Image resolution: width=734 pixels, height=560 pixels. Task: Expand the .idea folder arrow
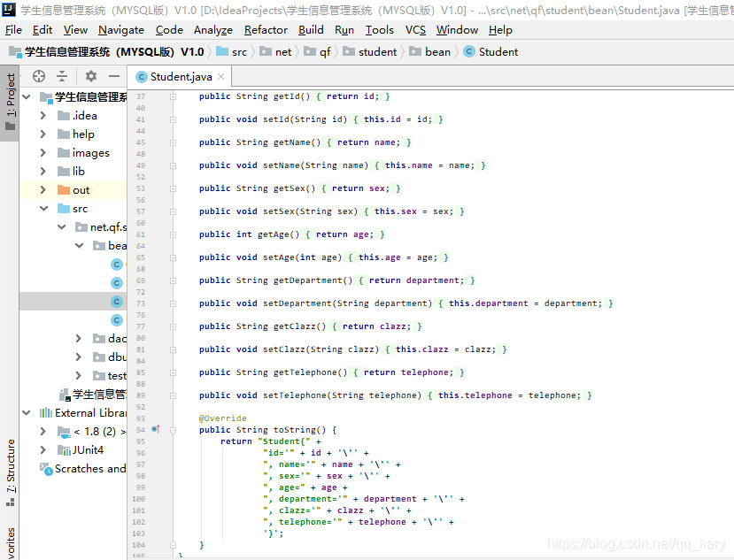43,116
